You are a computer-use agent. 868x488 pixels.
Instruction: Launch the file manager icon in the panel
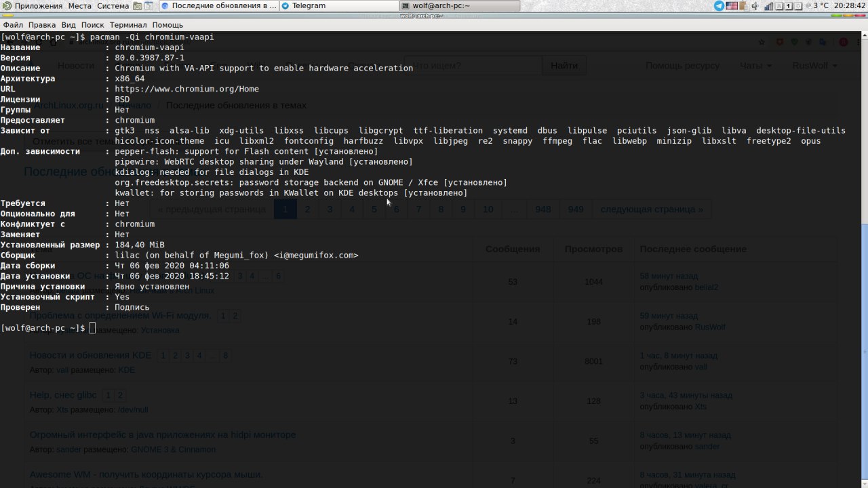pyautogui.click(x=138, y=5)
